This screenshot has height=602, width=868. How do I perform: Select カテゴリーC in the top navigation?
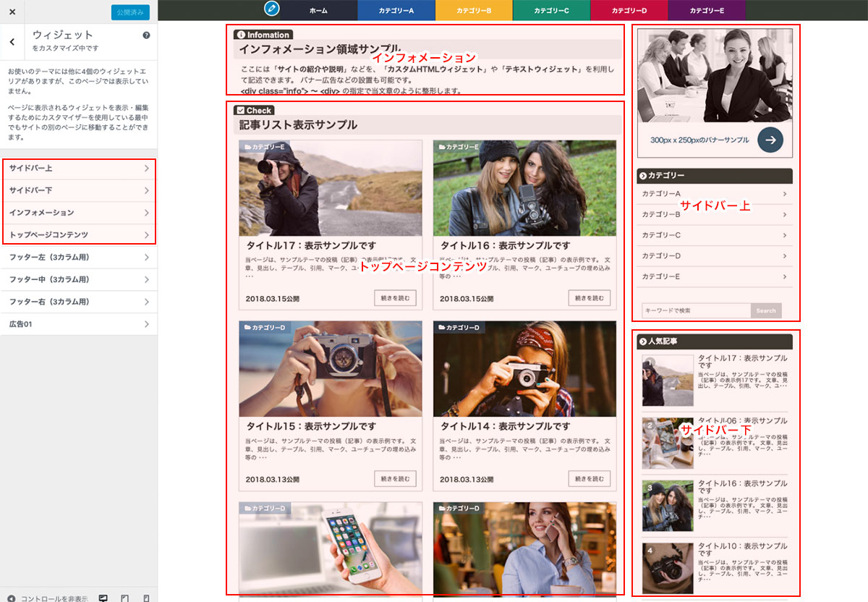click(x=551, y=10)
